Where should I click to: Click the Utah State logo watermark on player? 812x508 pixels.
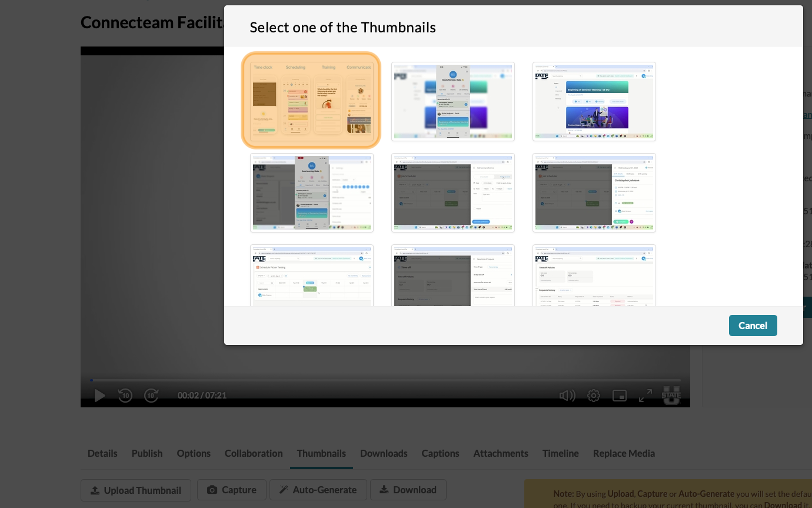671,395
